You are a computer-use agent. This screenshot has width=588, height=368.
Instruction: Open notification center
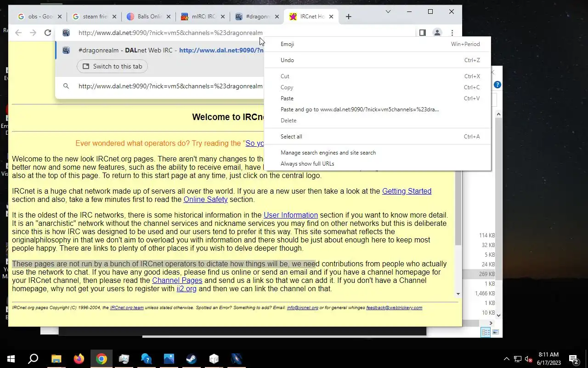point(573,359)
